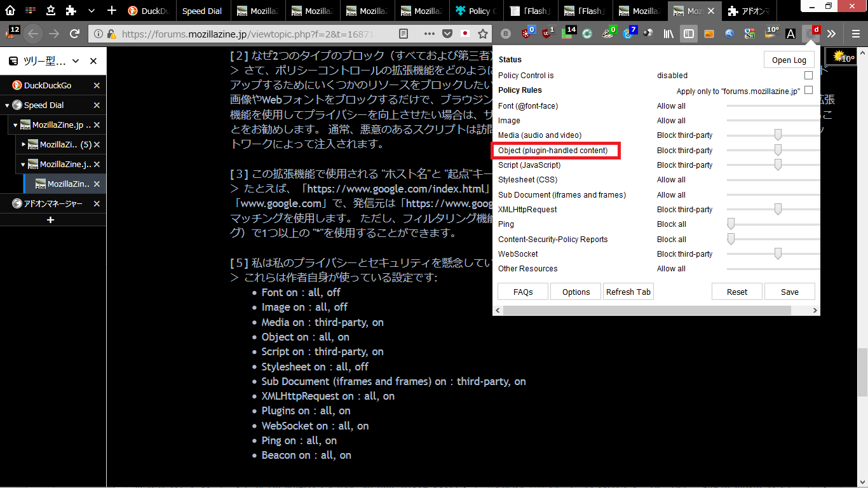The image size is (868, 488).
Task: Check Apply only to forums.mozillazine.jp
Action: [x=808, y=91]
